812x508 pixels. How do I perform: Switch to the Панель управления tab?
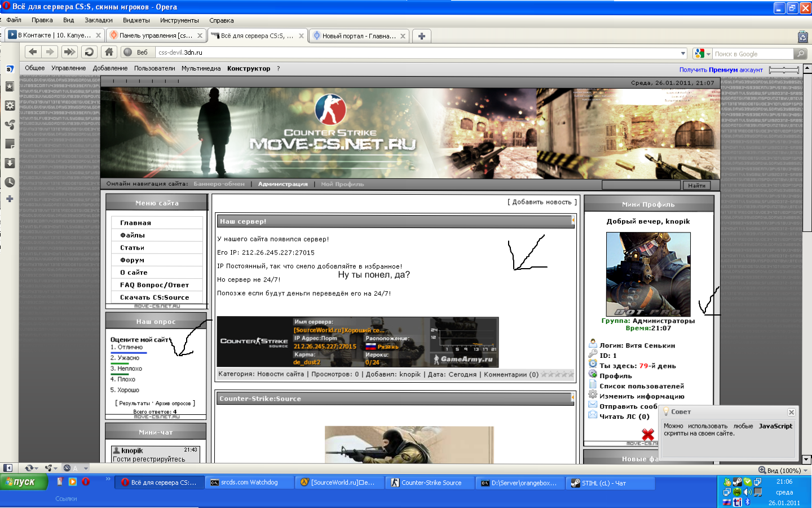[x=156, y=36]
